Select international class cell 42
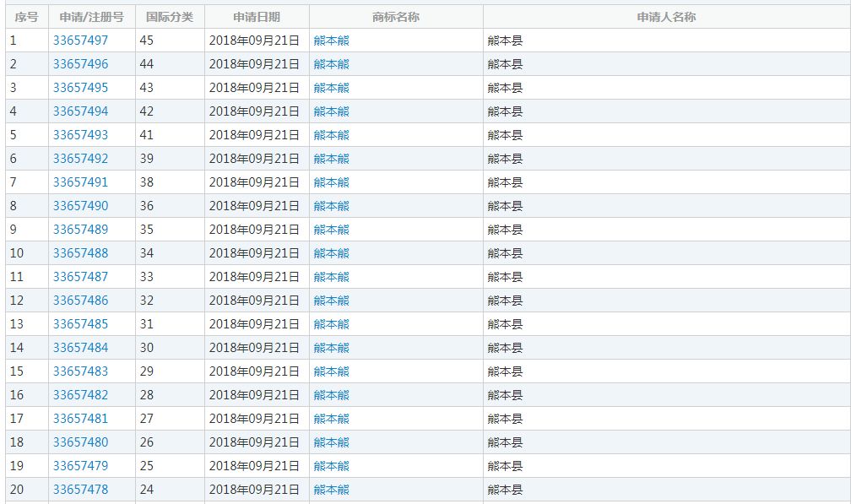Viewport: 856px width, 504px height. (170, 111)
